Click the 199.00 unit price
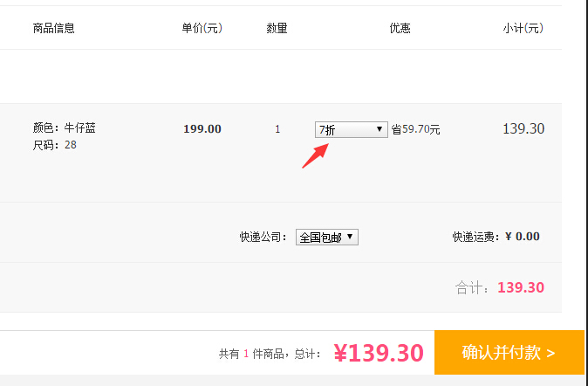588x386 pixels. point(202,129)
